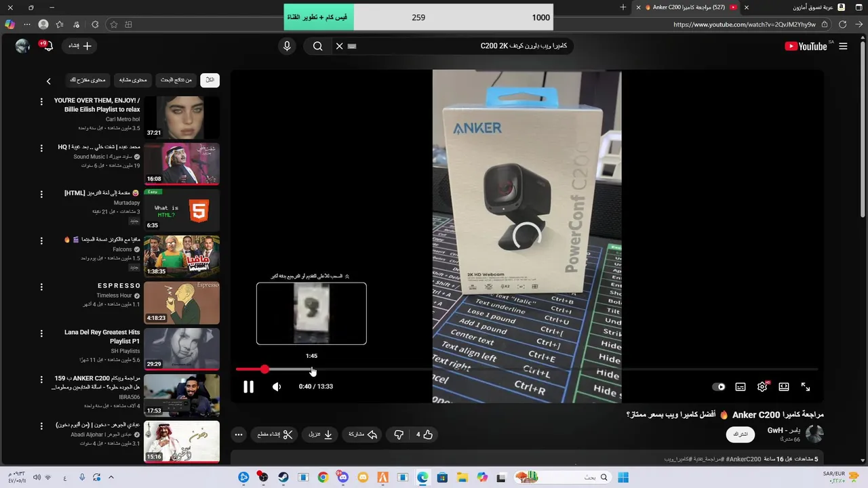The width and height of the screenshot is (868, 488).
Task: Open ESPRESSO Timeless Hour video title
Action: point(119,286)
